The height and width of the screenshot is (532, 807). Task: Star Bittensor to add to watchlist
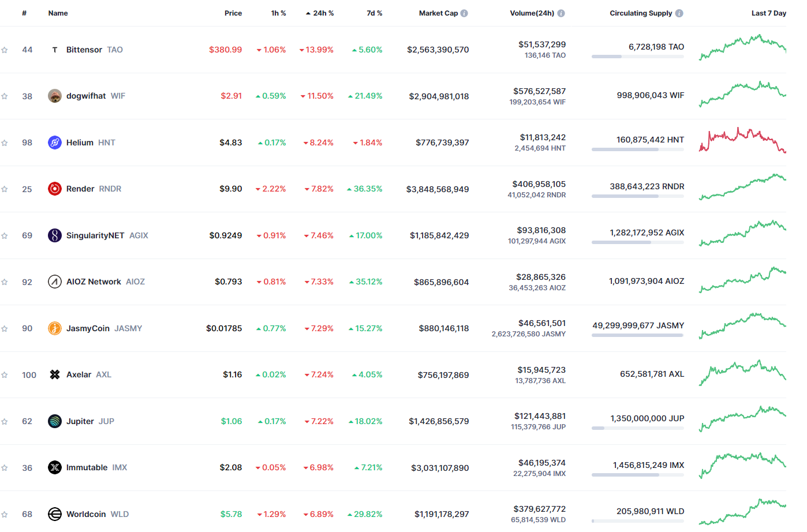pyautogui.click(x=5, y=50)
